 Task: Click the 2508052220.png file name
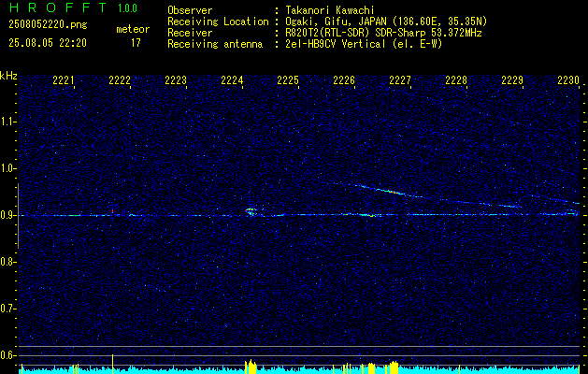tap(48, 25)
